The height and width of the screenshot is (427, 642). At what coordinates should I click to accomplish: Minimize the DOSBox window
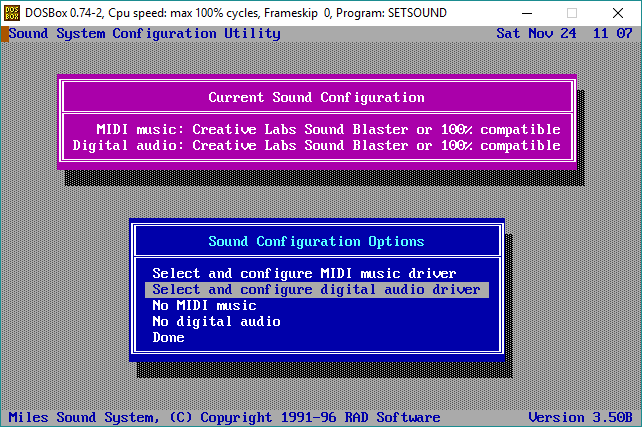[x=527, y=13]
